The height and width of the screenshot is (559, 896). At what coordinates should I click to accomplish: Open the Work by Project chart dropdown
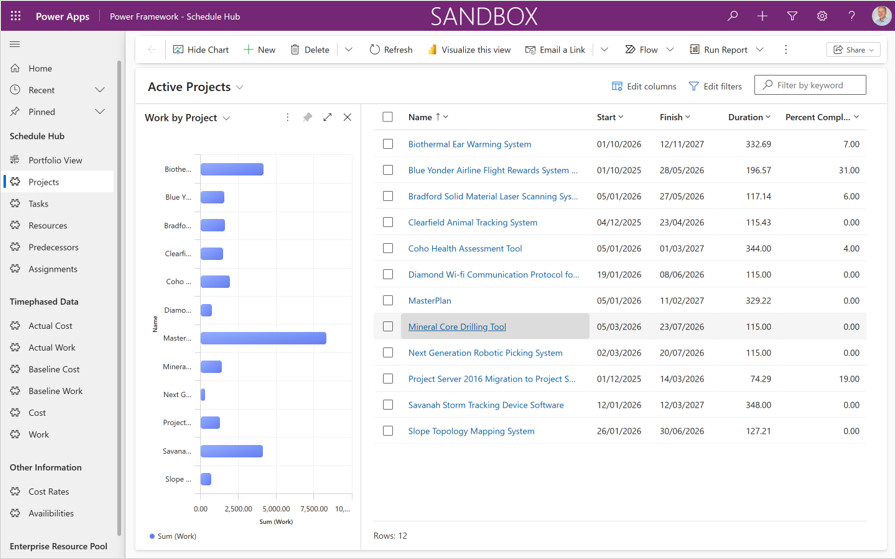227,119
